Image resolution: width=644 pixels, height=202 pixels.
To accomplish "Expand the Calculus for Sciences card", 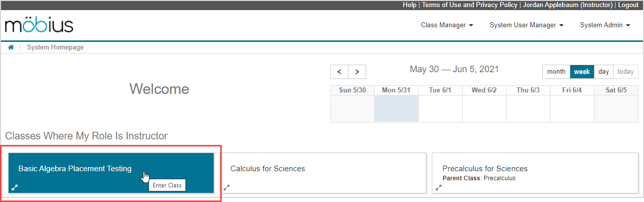I will pyautogui.click(x=227, y=187).
